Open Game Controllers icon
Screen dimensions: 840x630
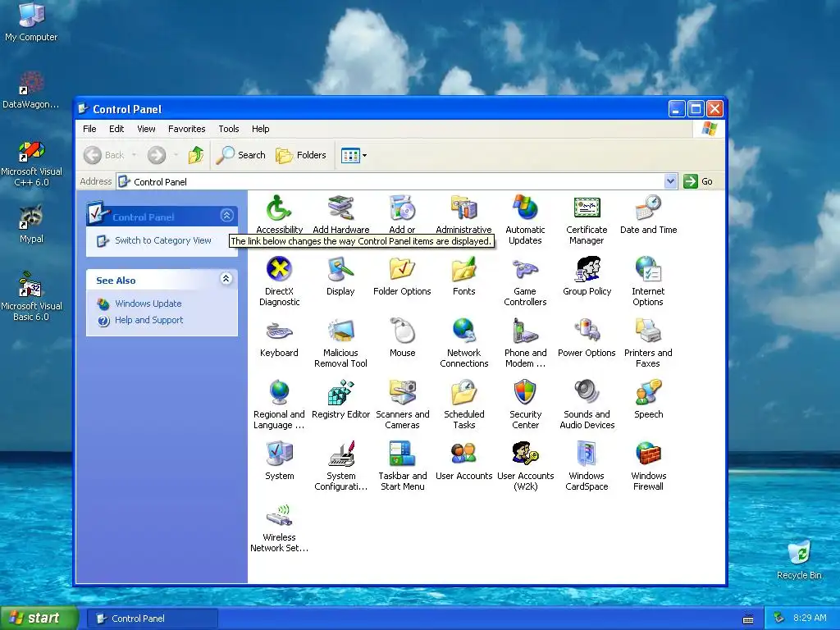[525, 269]
